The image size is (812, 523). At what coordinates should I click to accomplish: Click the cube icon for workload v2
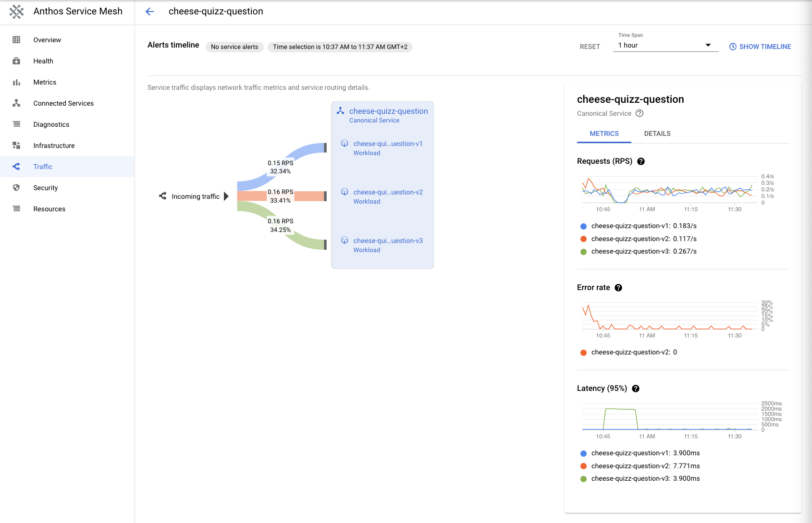pos(344,192)
